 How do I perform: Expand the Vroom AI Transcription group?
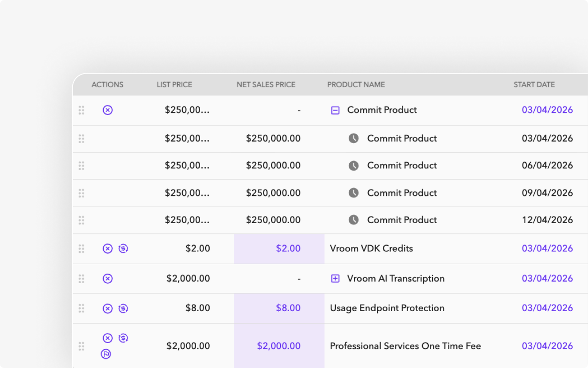(335, 279)
